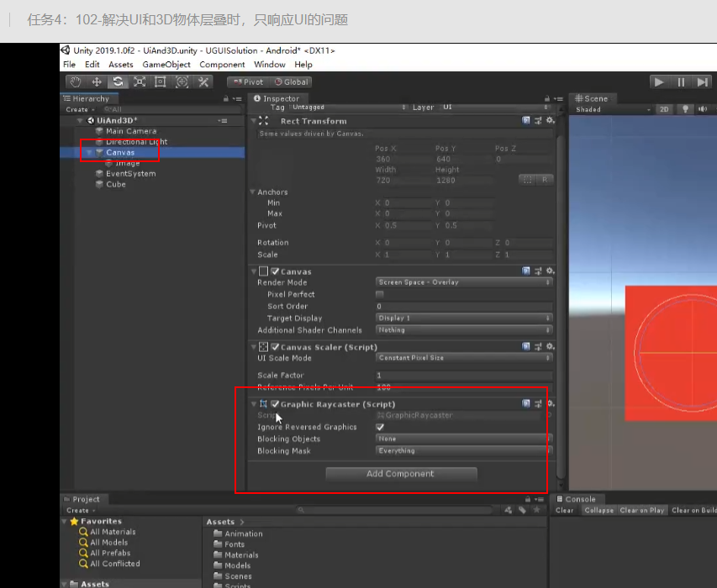The width and height of the screenshot is (717, 588).
Task: Open Rect Transform help reference
Action: tap(526, 121)
